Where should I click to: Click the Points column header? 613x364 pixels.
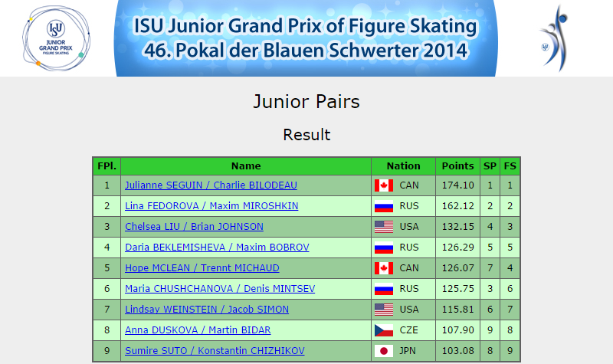[457, 166]
